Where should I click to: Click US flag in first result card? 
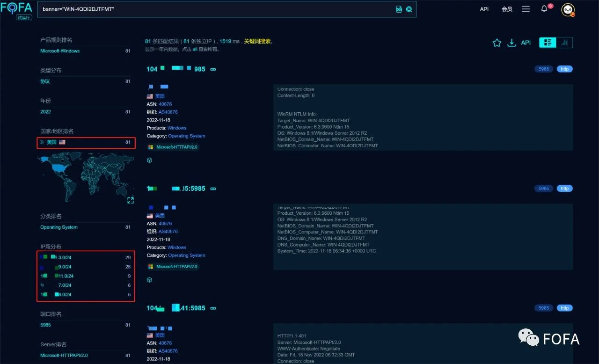150,96
